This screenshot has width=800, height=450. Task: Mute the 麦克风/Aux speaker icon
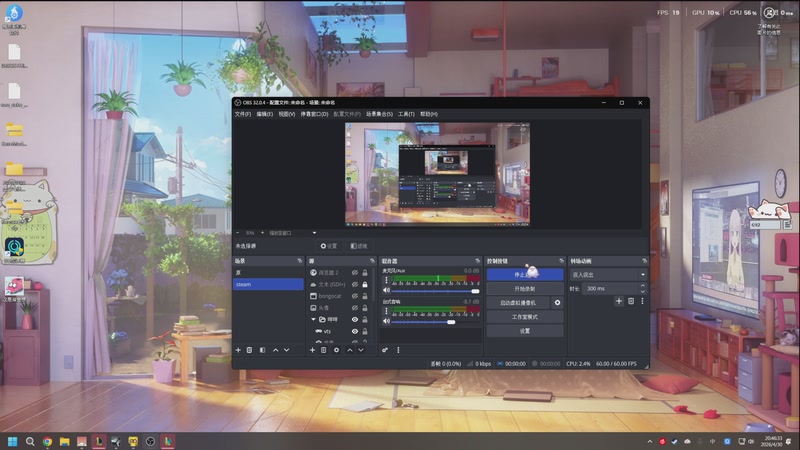386,291
